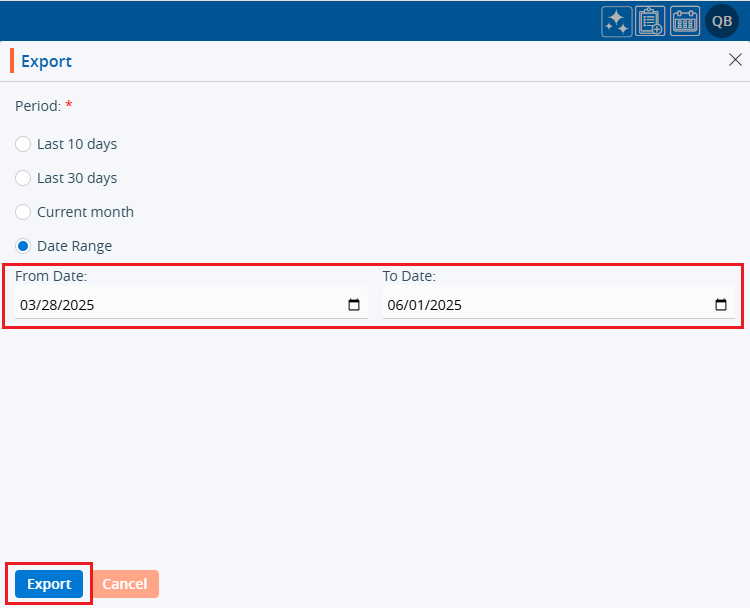Select the Last 30 days radio option
Screen dimensions: 750x608
tap(23, 178)
